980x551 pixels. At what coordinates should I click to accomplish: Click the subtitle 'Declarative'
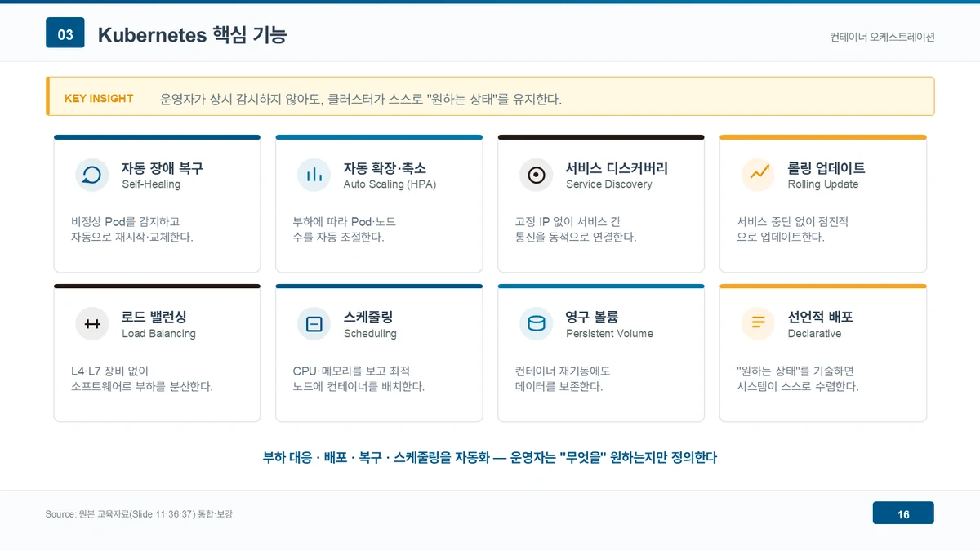coord(814,334)
